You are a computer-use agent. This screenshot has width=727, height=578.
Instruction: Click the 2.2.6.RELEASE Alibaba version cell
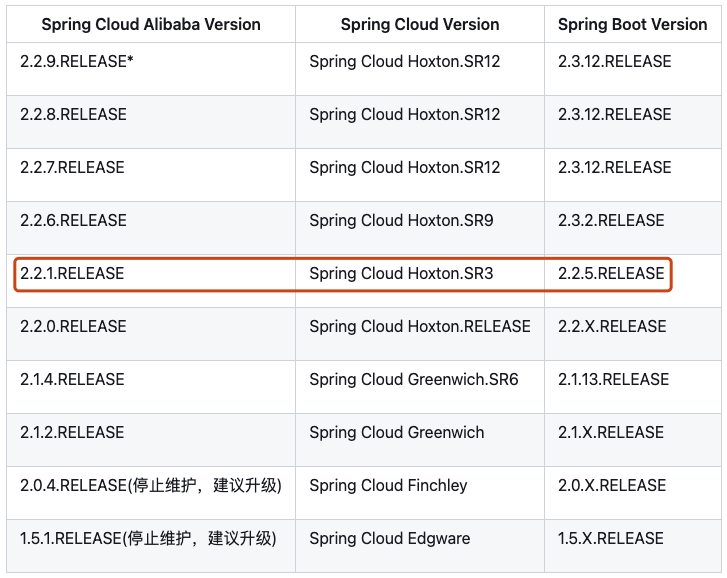pos(73,221)
